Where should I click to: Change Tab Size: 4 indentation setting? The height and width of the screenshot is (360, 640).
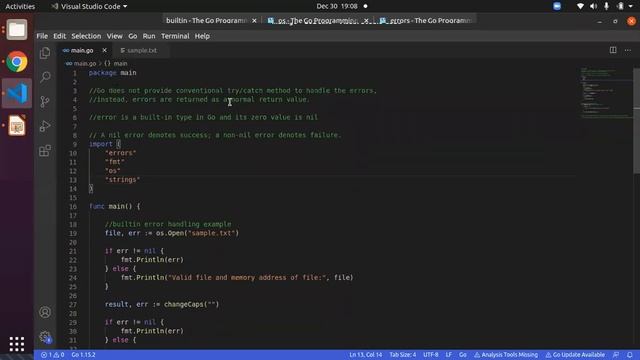[x=402, y=355]
